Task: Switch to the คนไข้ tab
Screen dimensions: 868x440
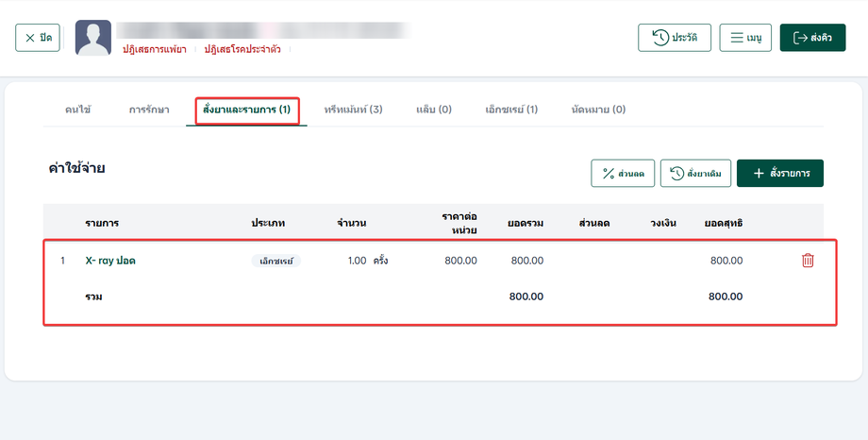Action: [x=77, y=110]
